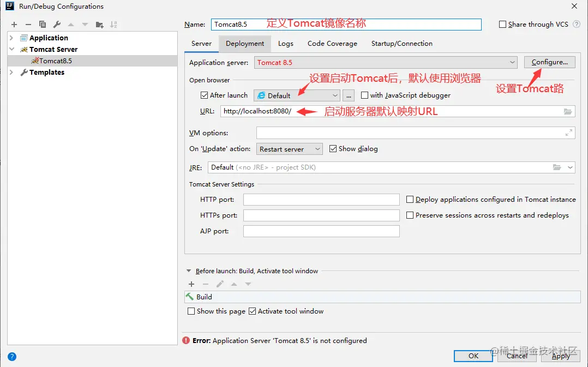Confirm with the OK button
588x367 pixels.
pyautogui.click(x=473, y=356)
